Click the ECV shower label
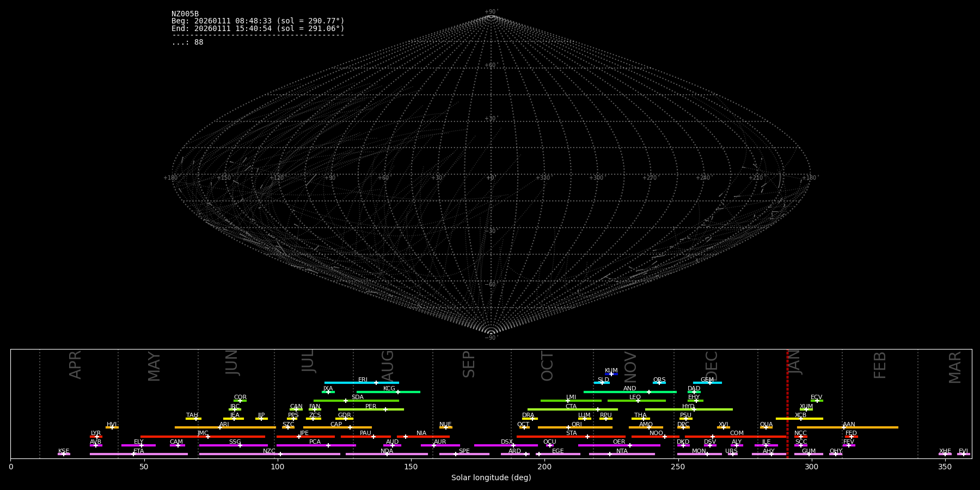The image size is (980, 490). 817,397
